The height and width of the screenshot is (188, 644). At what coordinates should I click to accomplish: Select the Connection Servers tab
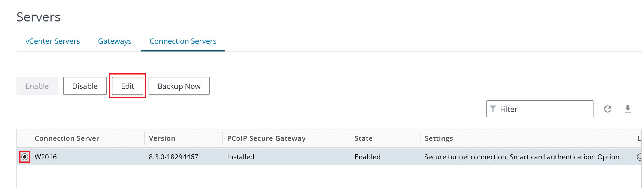183,41
